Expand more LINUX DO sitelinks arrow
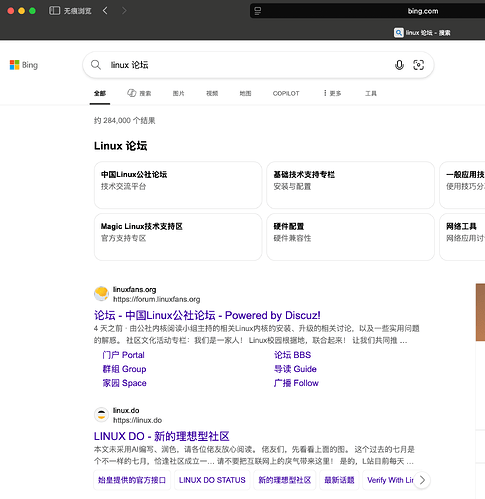The image size is (485, 499). click(x=422, y=480)
